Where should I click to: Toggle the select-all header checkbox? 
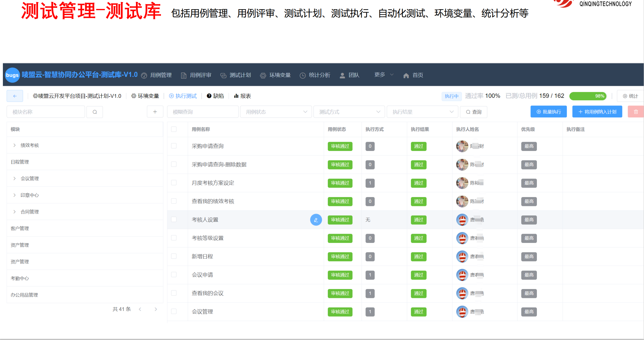point(174,129)
